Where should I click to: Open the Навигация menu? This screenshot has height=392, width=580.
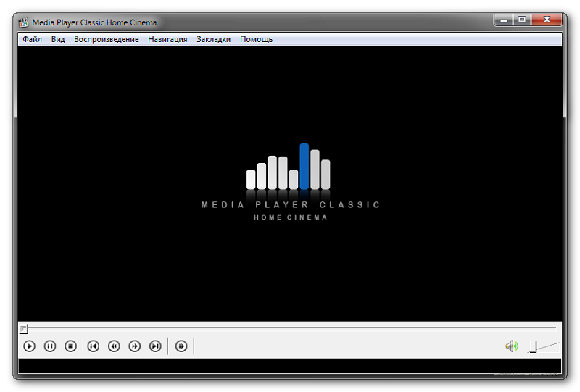(x=167, y=39)
